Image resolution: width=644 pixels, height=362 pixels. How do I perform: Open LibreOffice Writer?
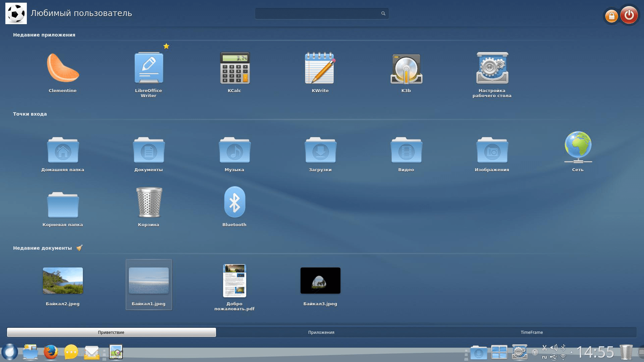pyautogui.click(x=149, y=68)
